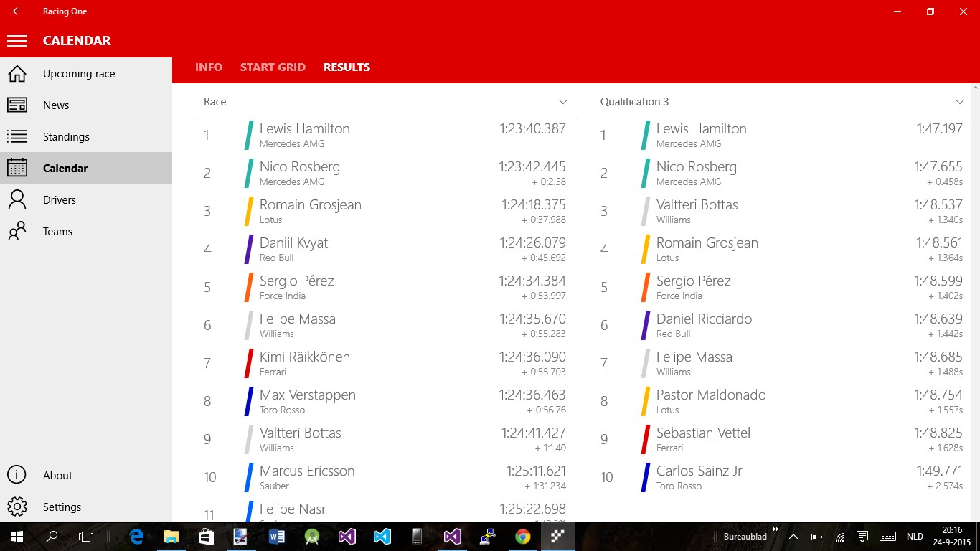
Task: Switch to the START GRID tab
Action: tap(273, 67)
